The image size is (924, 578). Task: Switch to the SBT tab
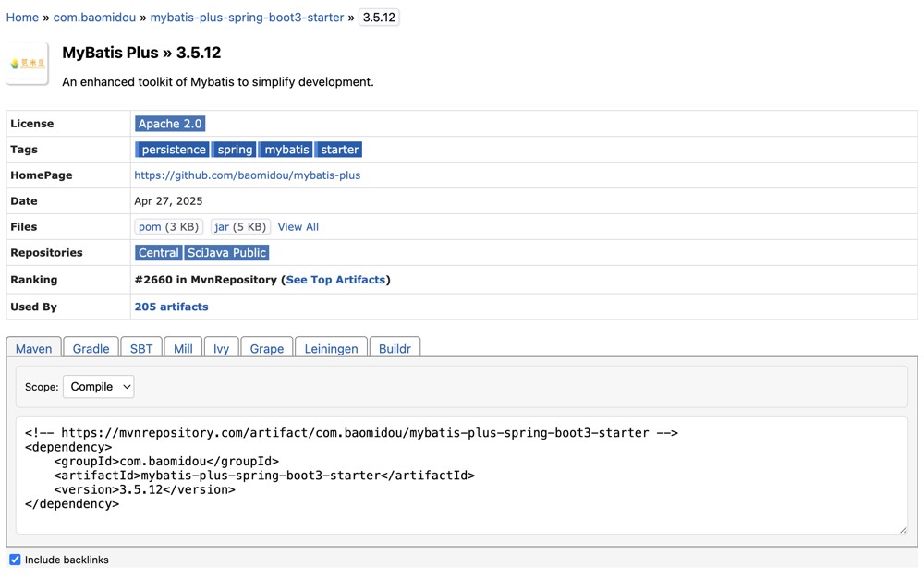pos(141,348)
